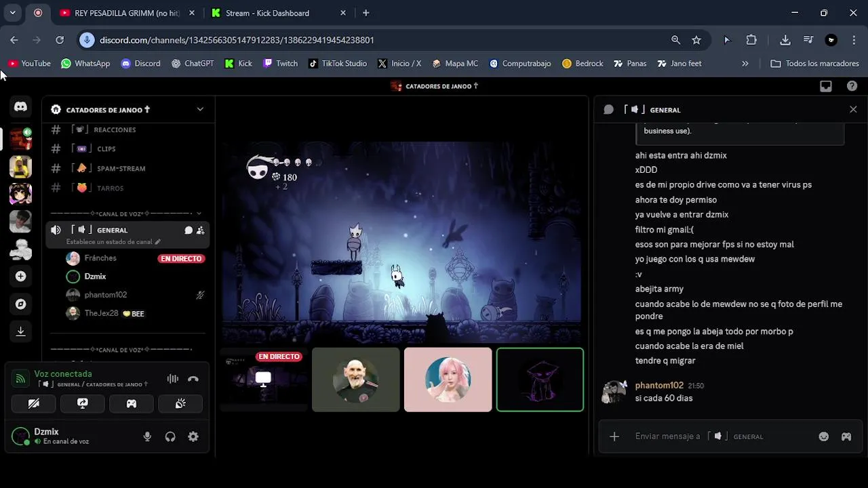This screenshot has width=868, height=488.
Task: Open download apps icon in server bar
Action: 20,331
